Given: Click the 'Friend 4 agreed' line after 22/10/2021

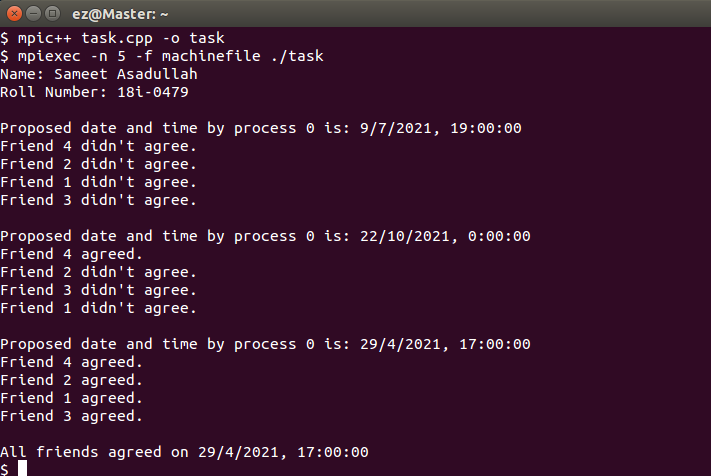Looking at the screenshot, I should click(x=71, y=254).
